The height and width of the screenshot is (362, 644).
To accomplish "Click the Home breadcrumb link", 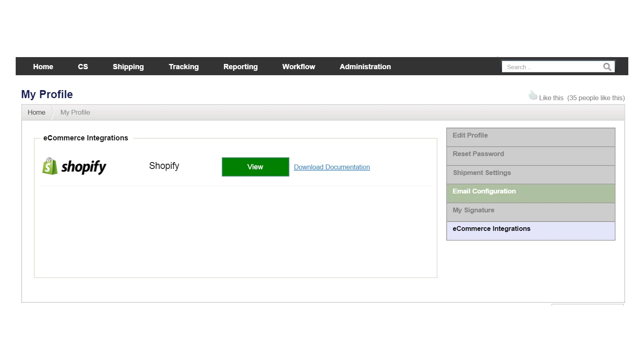I will coord(36,113).
